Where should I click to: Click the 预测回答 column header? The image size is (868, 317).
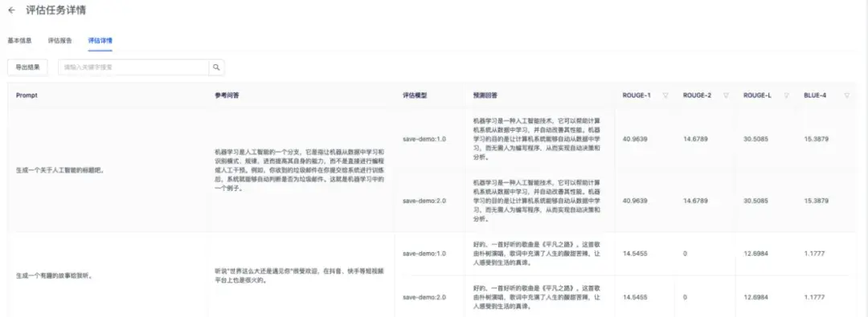pos(485,96)
